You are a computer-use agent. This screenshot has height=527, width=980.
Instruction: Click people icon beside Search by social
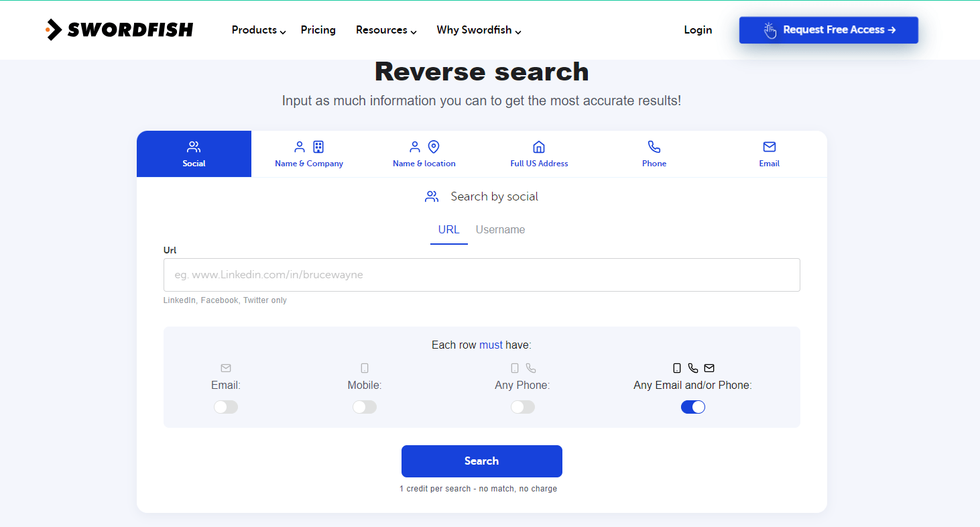tap(432, 196)
